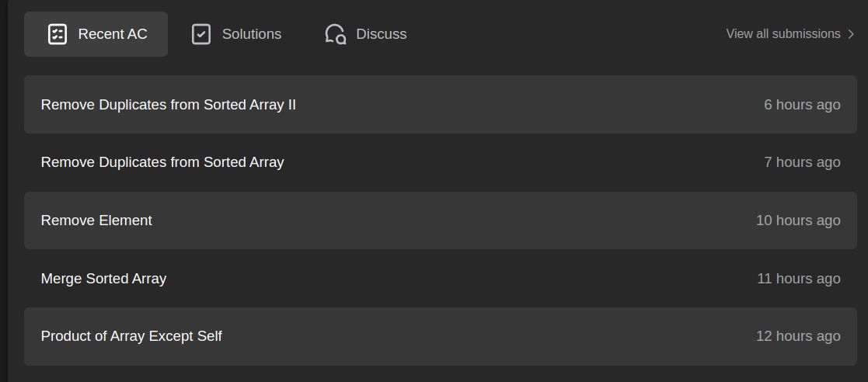868x382 pixels.
Task: Open the Remove Element problem
Action: pos(96,220)
